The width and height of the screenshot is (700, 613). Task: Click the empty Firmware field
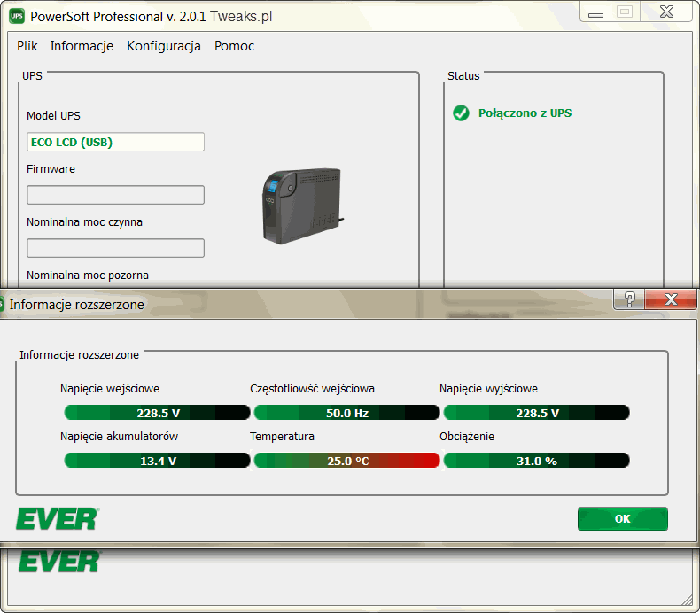(x=115, y=195)
